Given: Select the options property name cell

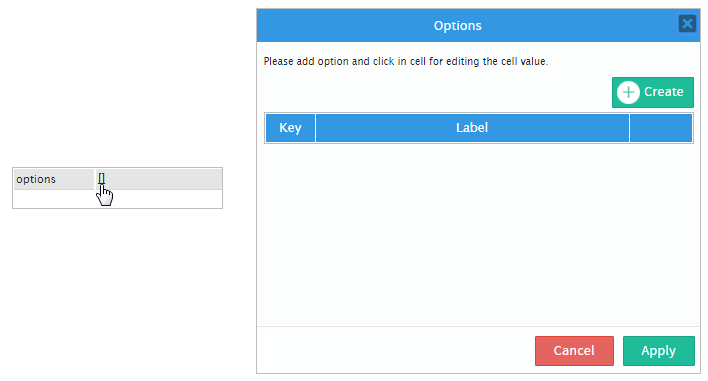Looking at the screenshot, I should tap(54, 179).
